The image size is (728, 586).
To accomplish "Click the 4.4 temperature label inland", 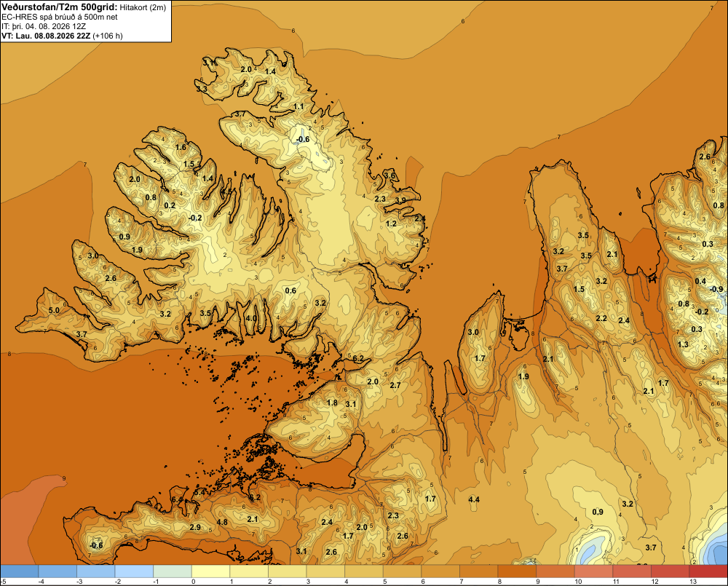I will [474, 499].
